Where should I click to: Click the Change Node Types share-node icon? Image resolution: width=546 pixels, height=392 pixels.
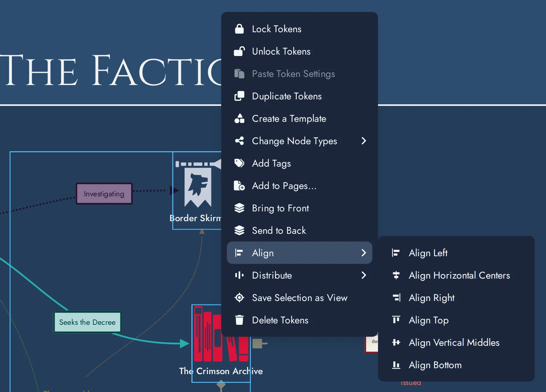tap(239, 141)
